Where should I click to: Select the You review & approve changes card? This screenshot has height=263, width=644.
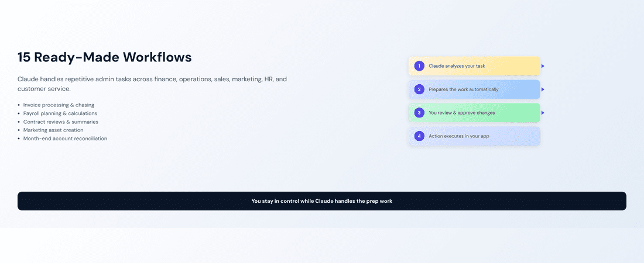[474, 112]
